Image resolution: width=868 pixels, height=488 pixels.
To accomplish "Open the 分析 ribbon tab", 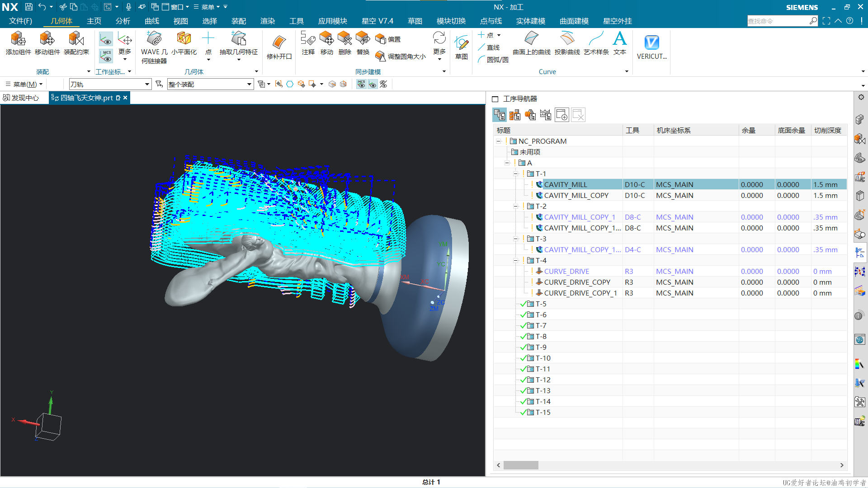I will click(123, 21).
